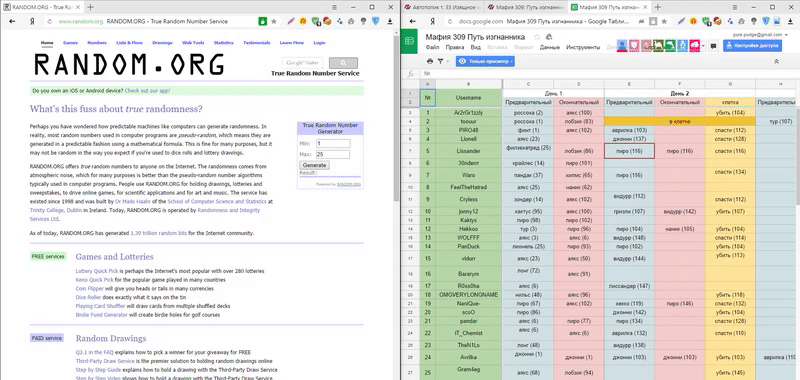Close the RANDOM.ORG tab
800x380 pixels.
point(78,7)
